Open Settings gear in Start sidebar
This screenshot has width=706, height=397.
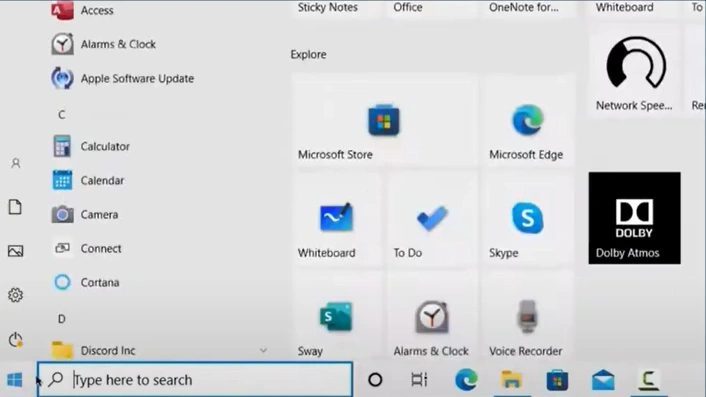15,295
